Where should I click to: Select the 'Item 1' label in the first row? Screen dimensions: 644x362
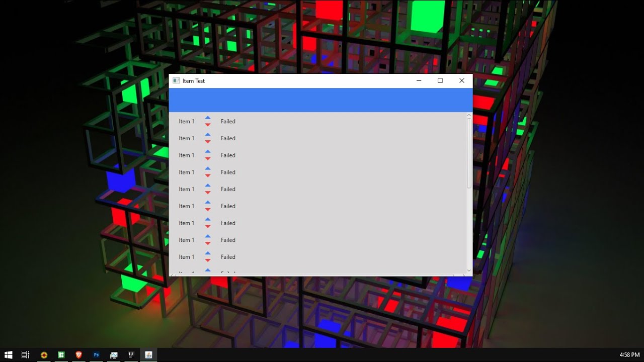tap(187, 121)
